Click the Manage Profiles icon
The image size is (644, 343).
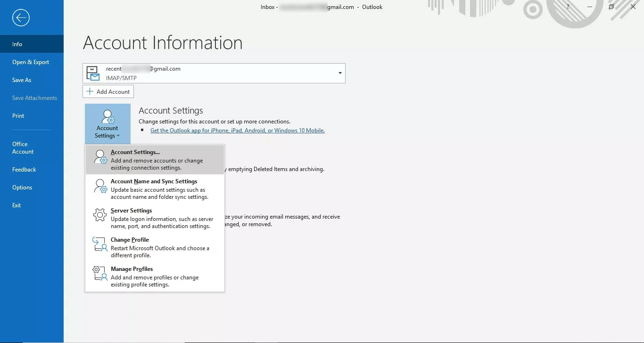tap(100, 274)
